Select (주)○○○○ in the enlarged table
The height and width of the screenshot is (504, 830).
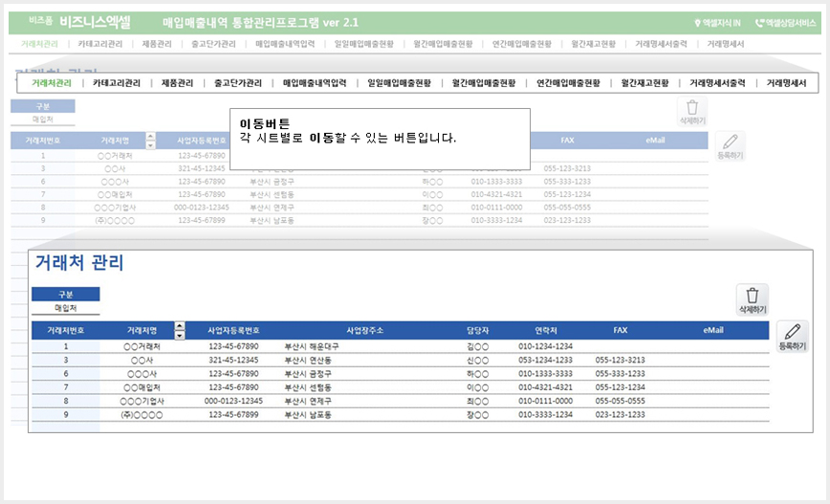coord(142,415)
